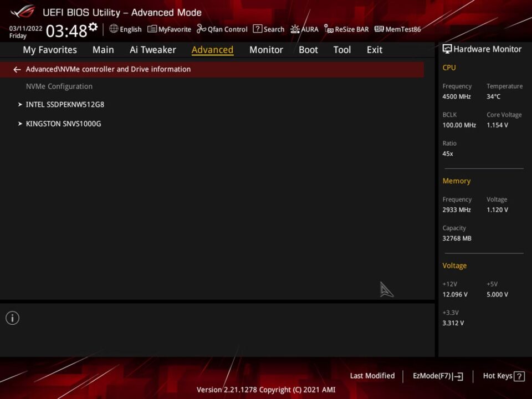Click the EzMode switch arrow icon
532x399 pixels.
pos(458,376)
